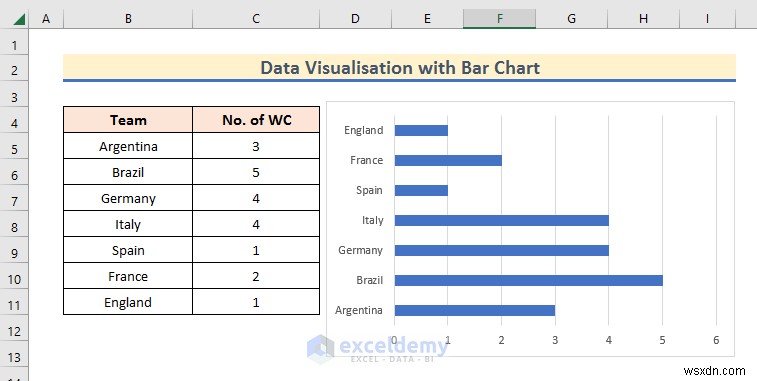
Task: Click horizontal axis value 4
Action: pyautogui.click(x=609, y=340)
